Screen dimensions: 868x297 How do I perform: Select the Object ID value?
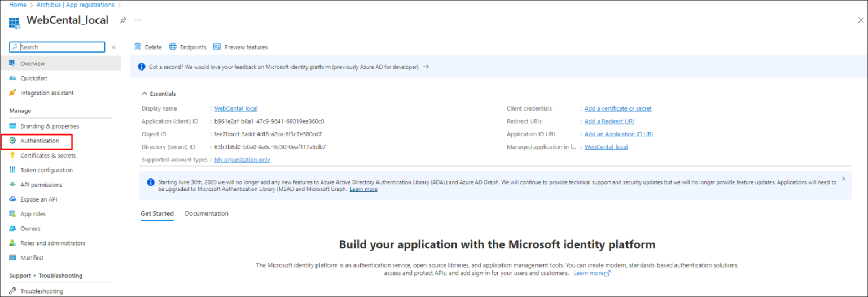268,134
